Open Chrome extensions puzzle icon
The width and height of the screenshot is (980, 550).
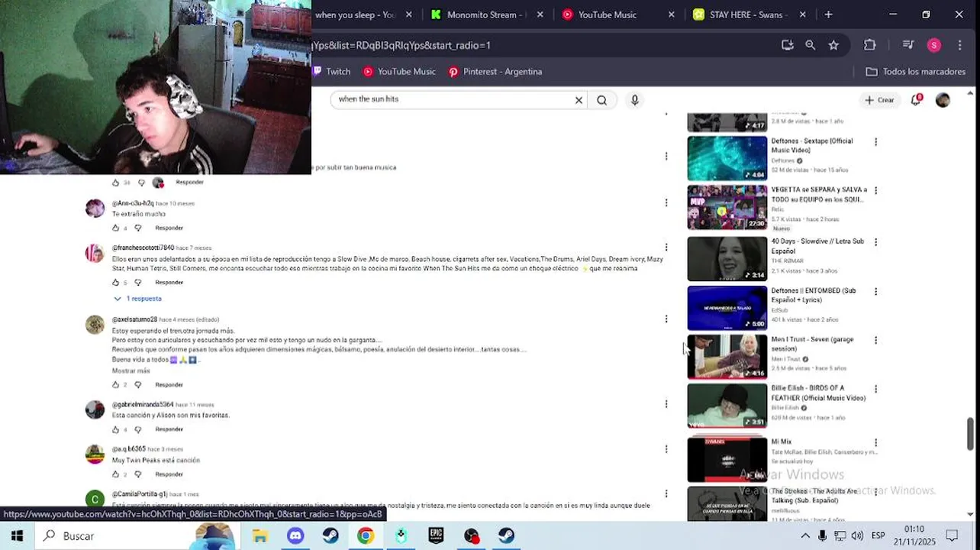(869, 45)
